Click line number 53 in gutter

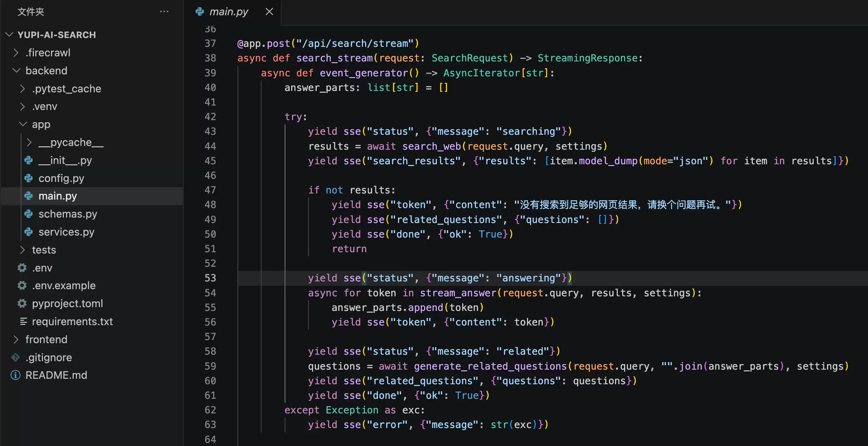pyautogui.click(x=210, y=278)
